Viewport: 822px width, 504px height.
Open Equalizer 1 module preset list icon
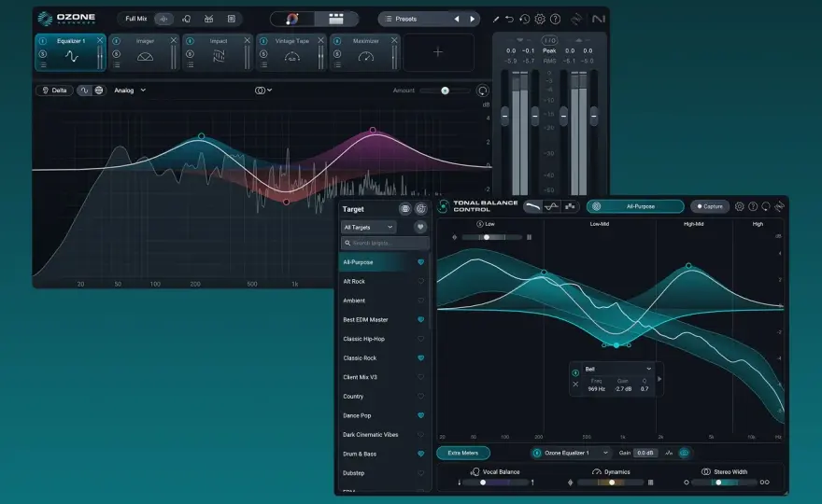point(43,65)
